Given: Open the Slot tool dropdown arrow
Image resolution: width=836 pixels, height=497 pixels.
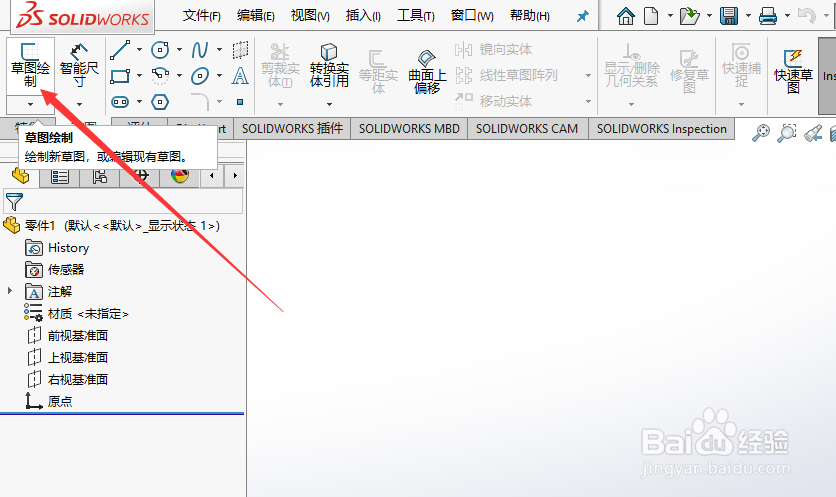Looking at the screenshot, I should 139,101.
